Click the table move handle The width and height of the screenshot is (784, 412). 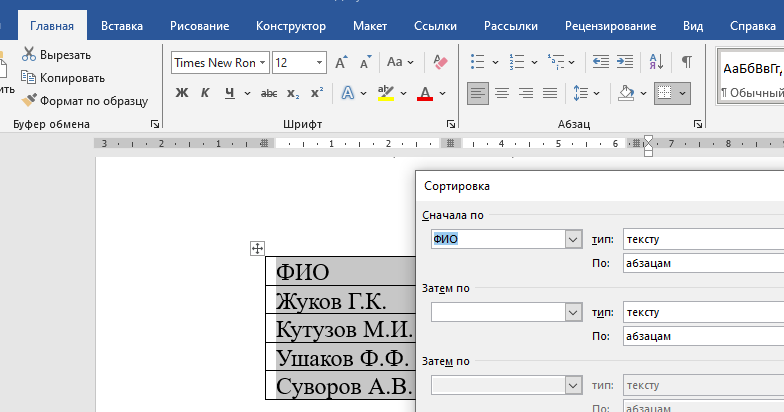point(256,248)
